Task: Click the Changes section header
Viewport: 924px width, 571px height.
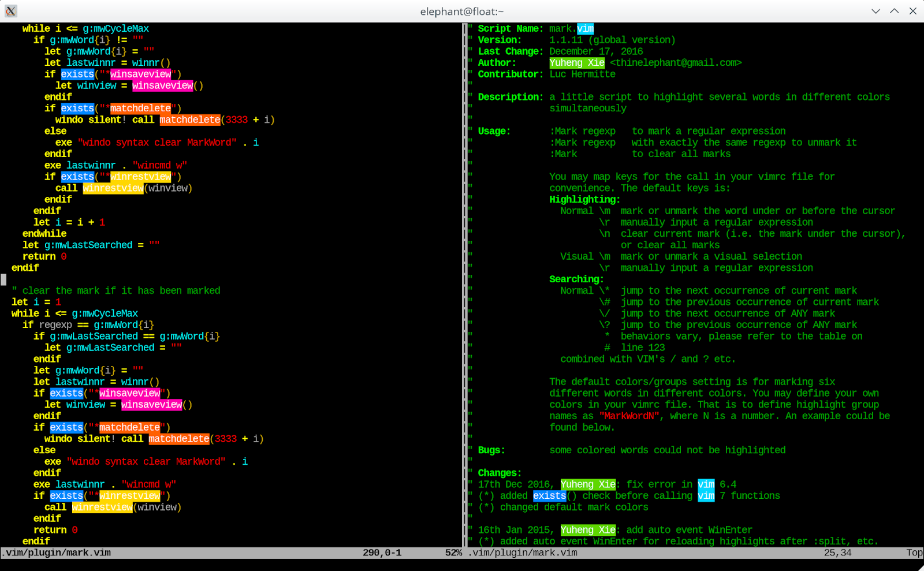Action: pos(498,473)
